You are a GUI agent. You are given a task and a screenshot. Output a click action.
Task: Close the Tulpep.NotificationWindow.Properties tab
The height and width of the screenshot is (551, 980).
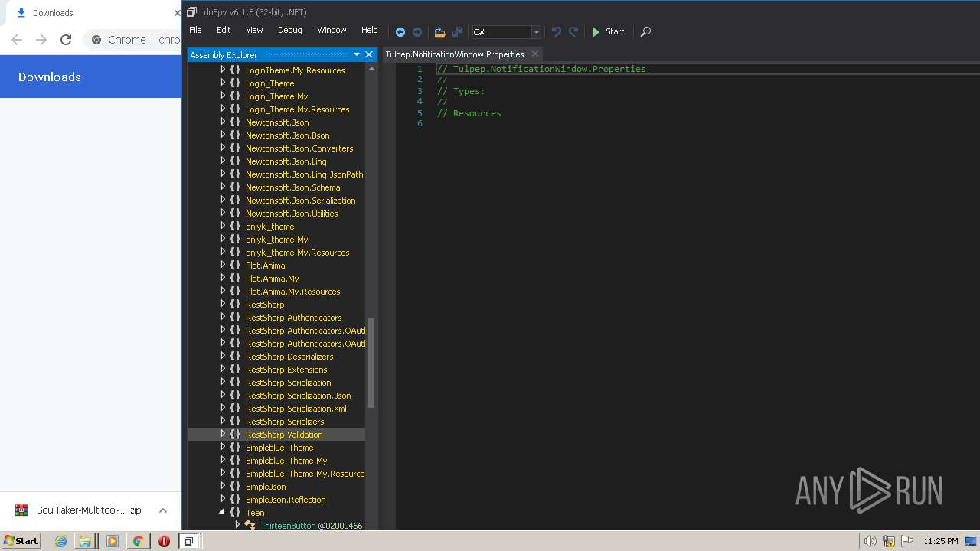(x=535, y=54)
